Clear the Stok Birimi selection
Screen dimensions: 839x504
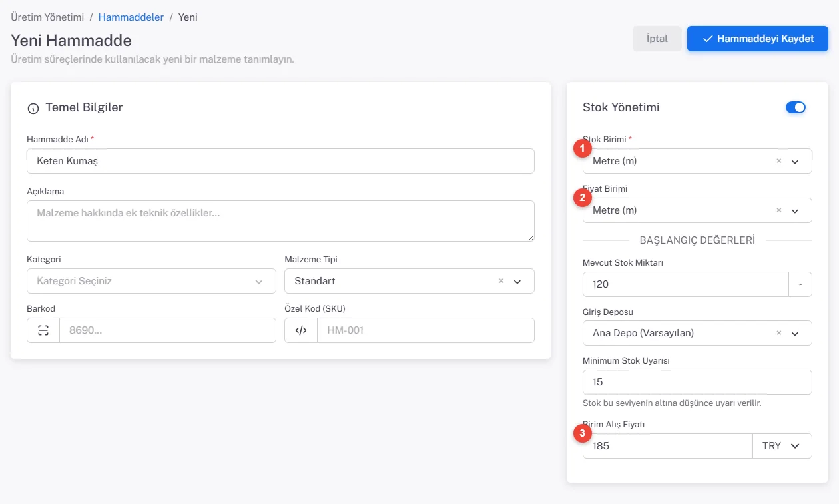point(779,161)
